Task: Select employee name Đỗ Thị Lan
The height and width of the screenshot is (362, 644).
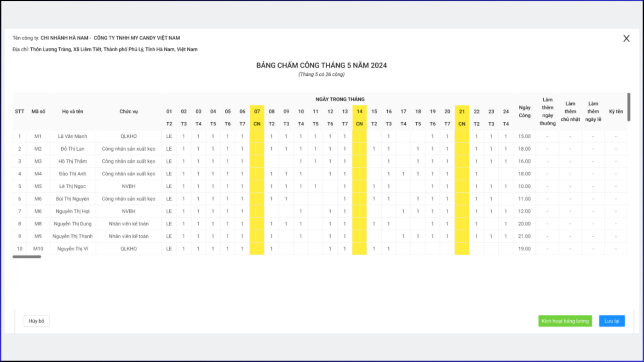Action: [73, 149]
